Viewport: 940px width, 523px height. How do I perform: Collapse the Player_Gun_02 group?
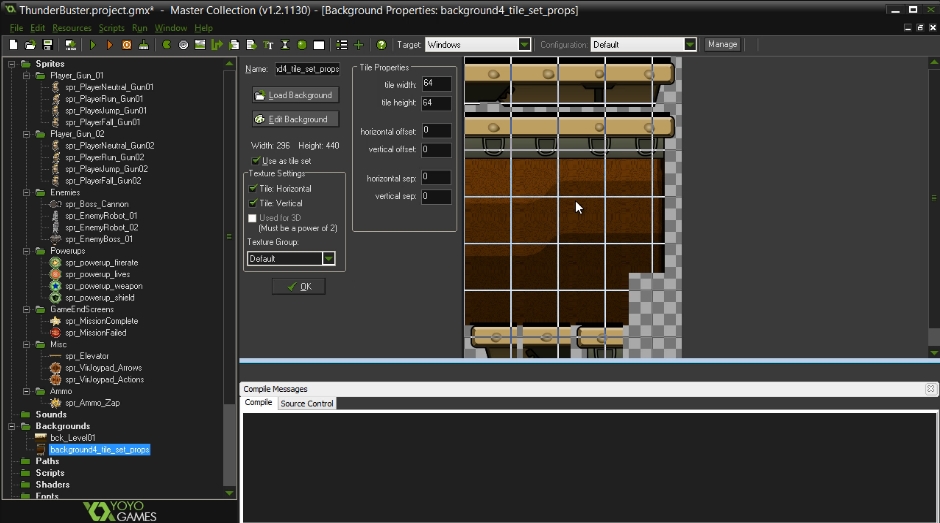(x=26, y=134)
